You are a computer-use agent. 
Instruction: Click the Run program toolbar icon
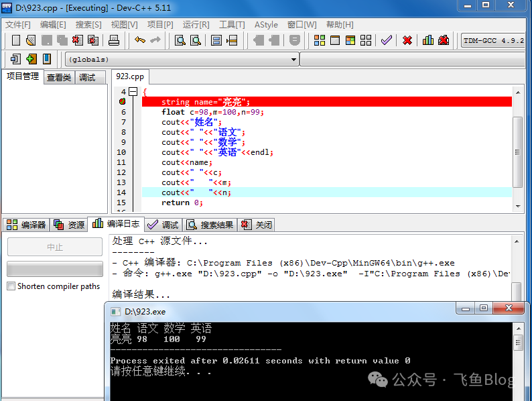(335, 40)
